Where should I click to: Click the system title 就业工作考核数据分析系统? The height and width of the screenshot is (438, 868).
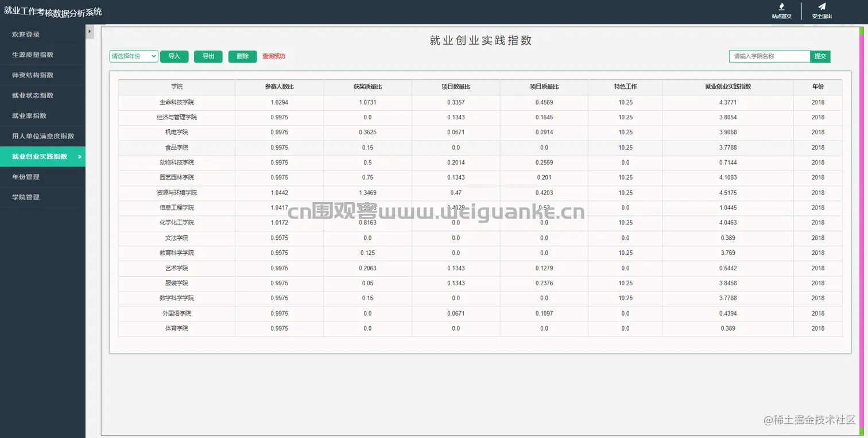point(53,11)
